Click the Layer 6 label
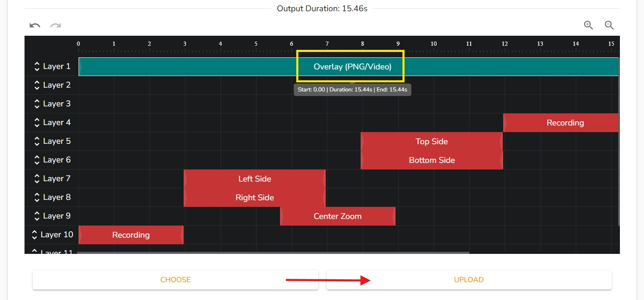Screen dimensions: 644x300 point(57,160)
